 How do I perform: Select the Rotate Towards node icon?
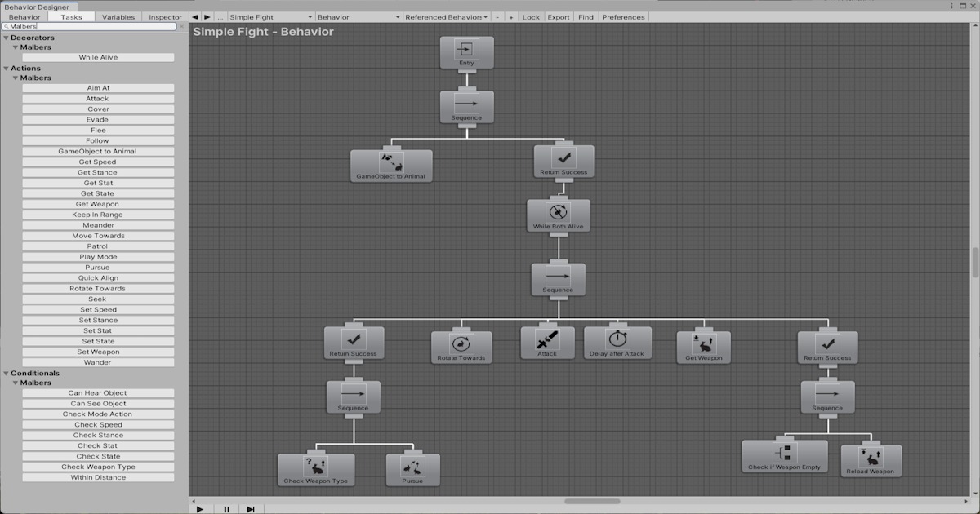click(461, 345)
